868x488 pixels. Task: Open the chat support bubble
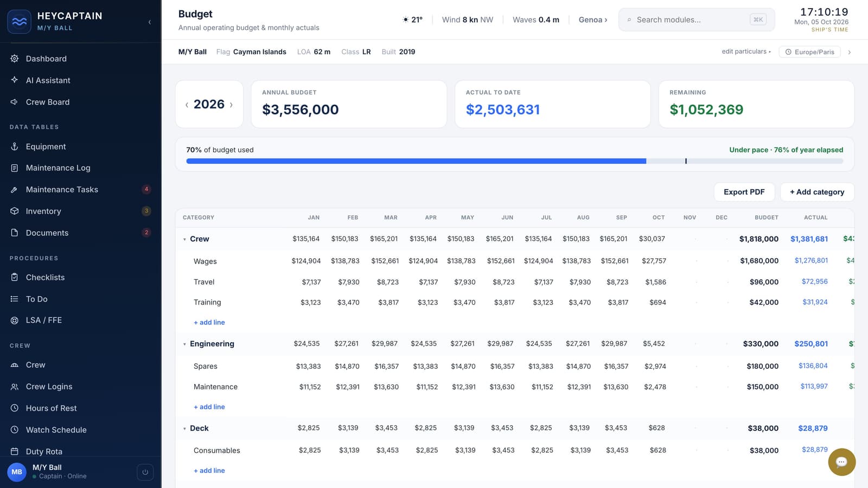tap(841, 462)
